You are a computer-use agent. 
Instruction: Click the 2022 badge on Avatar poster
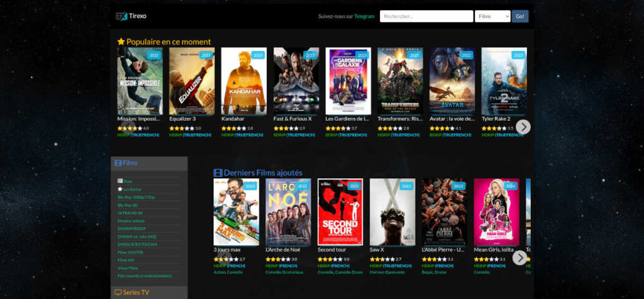pyautogui.click(x=467, y=55)
